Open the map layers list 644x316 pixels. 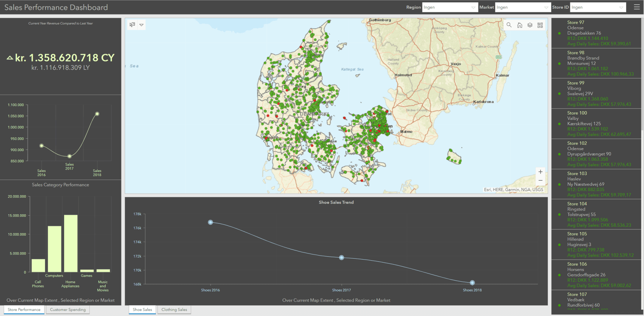point(530,25)
